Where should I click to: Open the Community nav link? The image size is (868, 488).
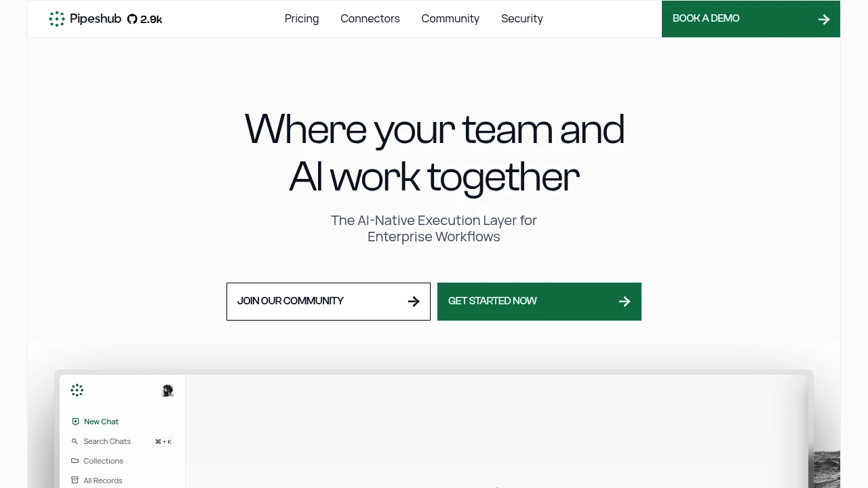(x=450, y=19)
